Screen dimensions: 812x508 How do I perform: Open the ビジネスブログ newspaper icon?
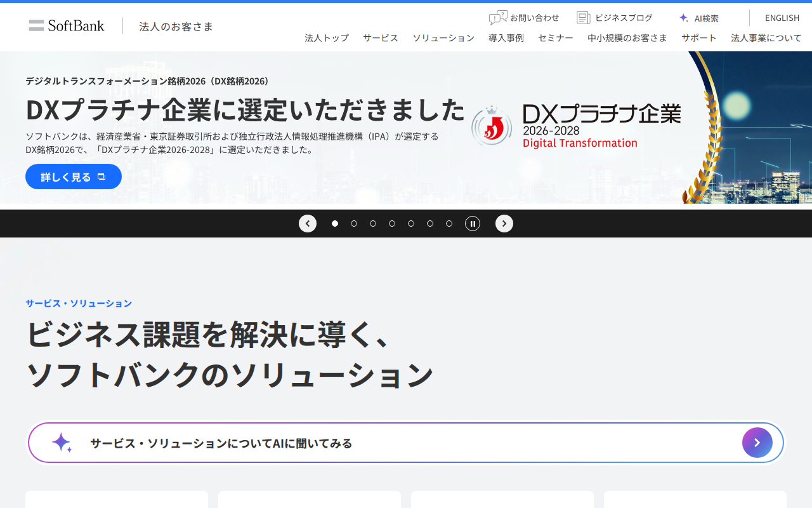tap(584, 18)
